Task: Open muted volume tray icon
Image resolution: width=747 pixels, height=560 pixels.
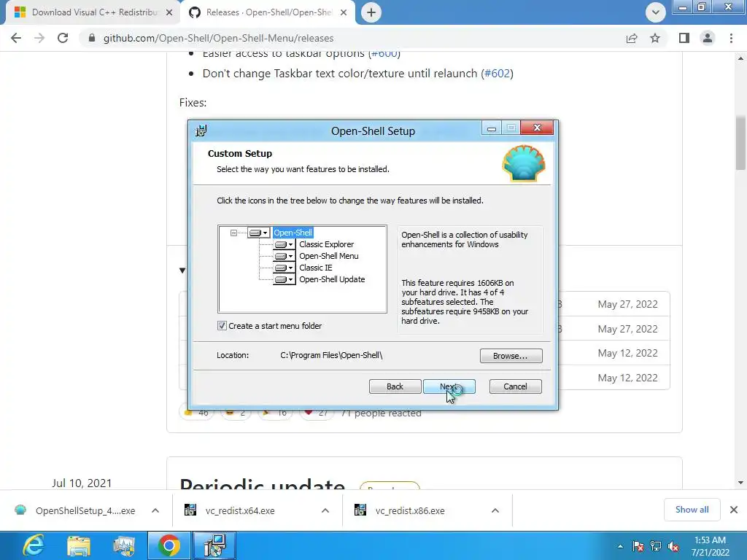Action: tap(673, 546)
